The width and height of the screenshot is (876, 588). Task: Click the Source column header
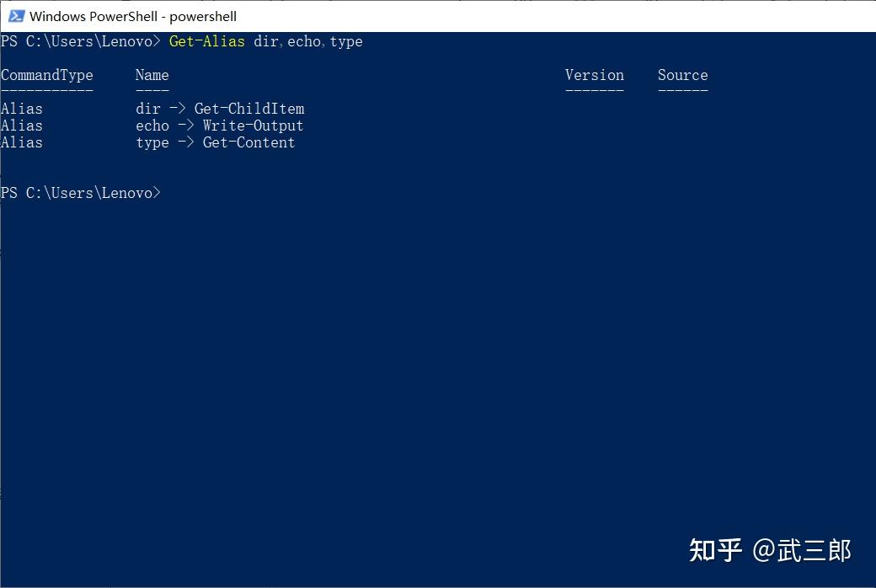(x=682, y=75)
